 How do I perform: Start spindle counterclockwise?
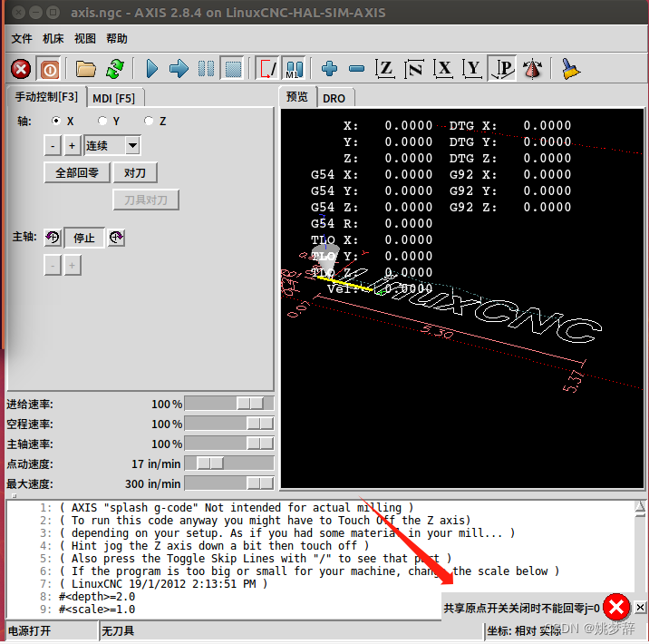53,238
